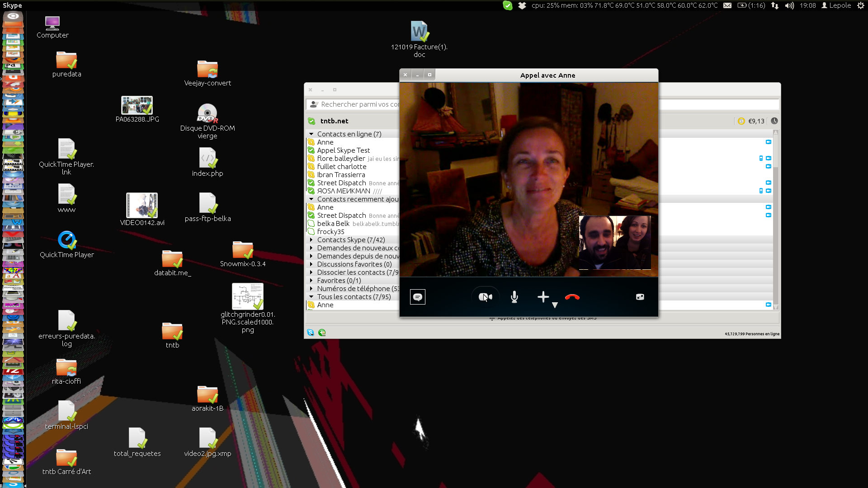
Task: Click the self-view video thumbnail
Action: [615, 243]
